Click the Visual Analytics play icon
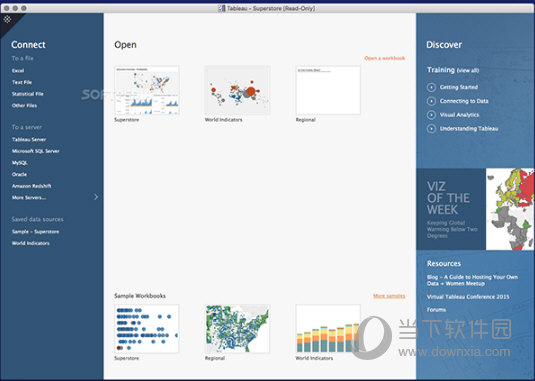The height and width of the screenshot is (381, 535). click(x=431, y=115)
